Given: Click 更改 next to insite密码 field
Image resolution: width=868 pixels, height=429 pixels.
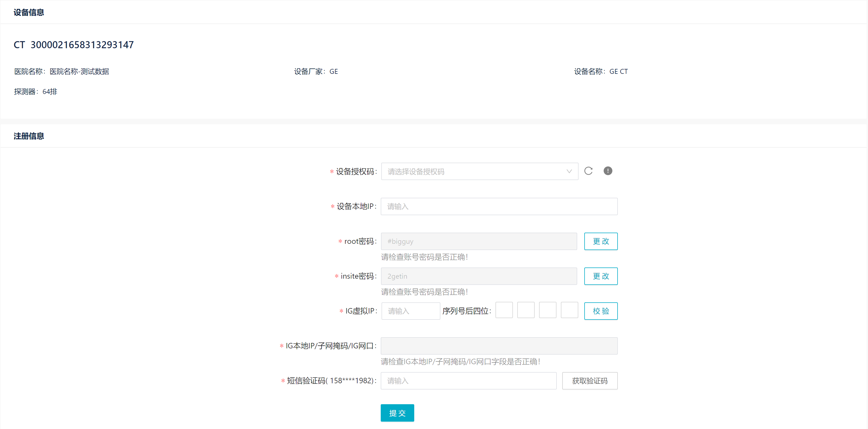Looking at the screenshot, I should tap(601, 276).
